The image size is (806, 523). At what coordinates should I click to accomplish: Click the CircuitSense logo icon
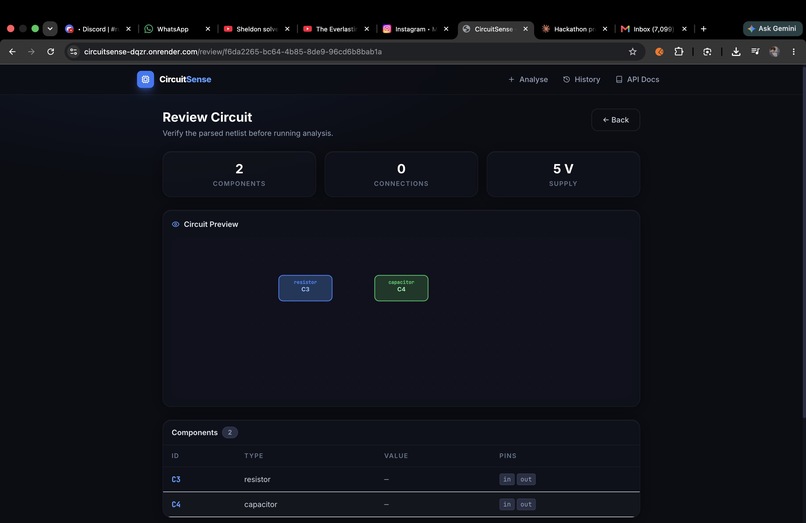click(x=145, y=79)
